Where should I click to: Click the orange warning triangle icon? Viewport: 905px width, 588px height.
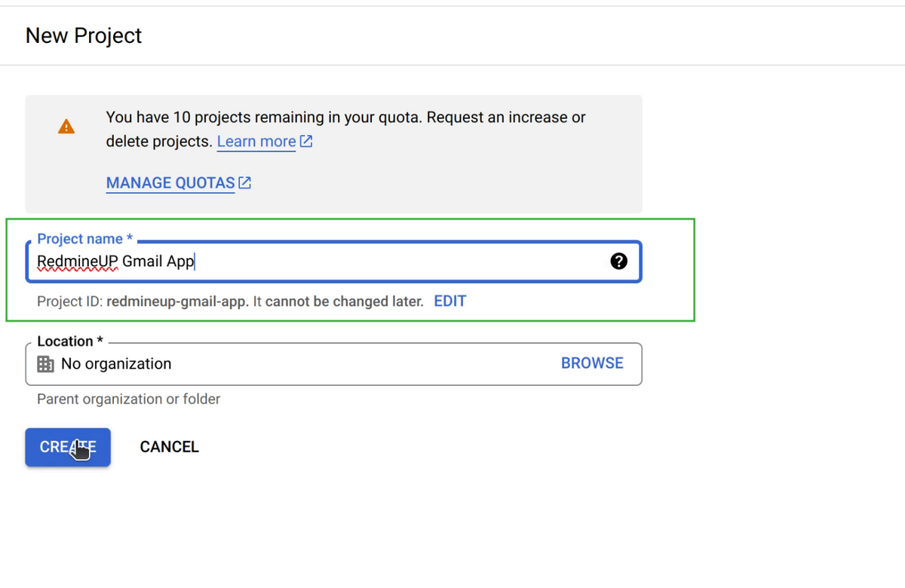pyautogui.click(x=66, y=126)
